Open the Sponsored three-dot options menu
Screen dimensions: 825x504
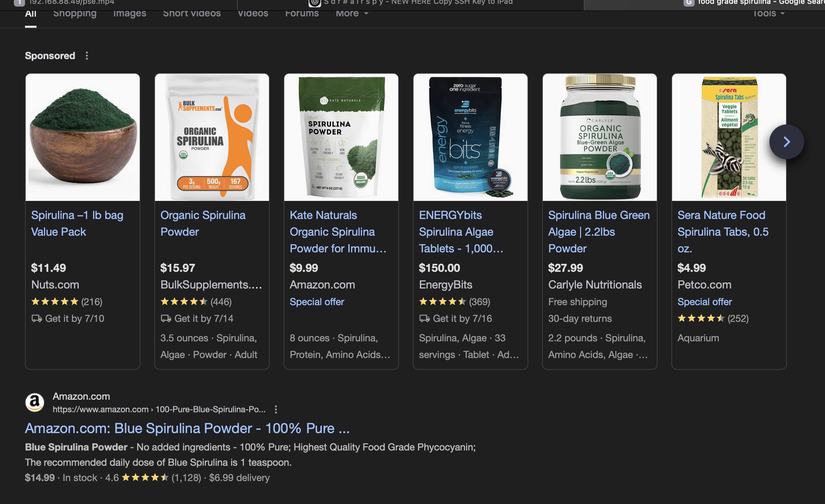87,56
